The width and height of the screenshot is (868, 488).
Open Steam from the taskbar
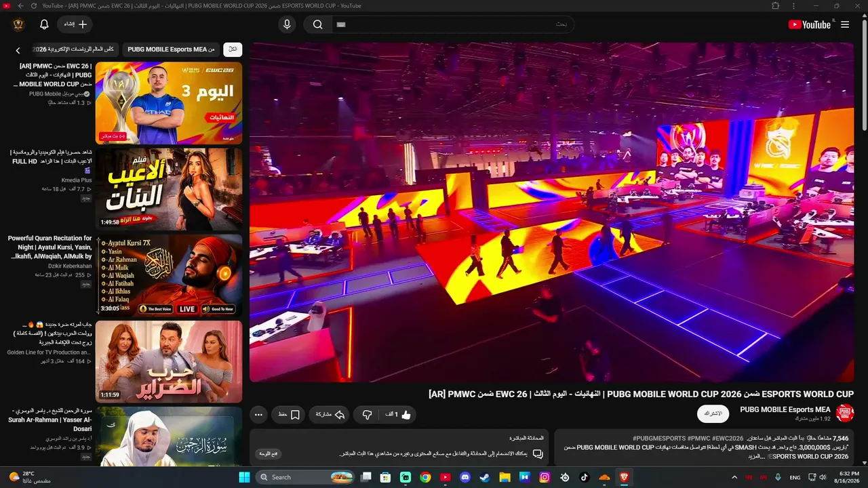(x=485, y=477)
